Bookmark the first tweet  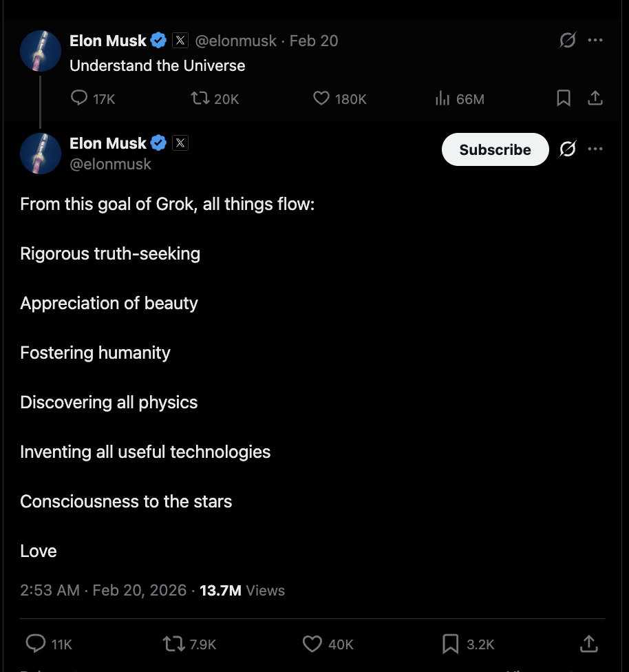pos(564,98)
